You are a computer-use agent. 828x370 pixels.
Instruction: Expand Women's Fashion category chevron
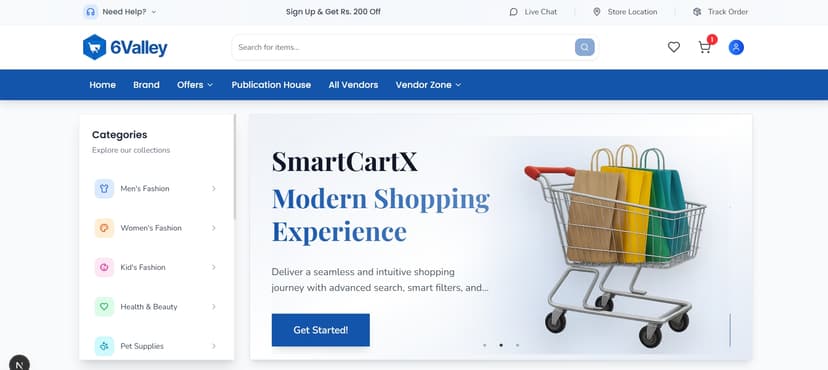pos(214,228)
